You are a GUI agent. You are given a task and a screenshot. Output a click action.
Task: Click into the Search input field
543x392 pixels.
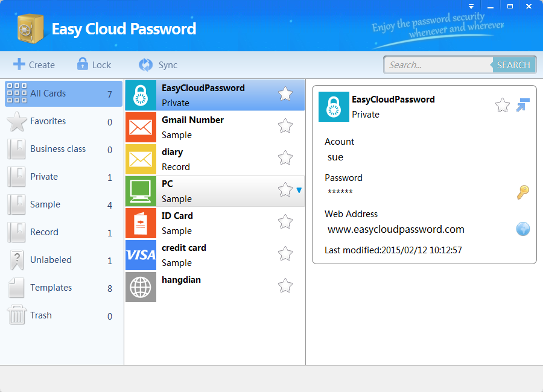tap(438, 65)
